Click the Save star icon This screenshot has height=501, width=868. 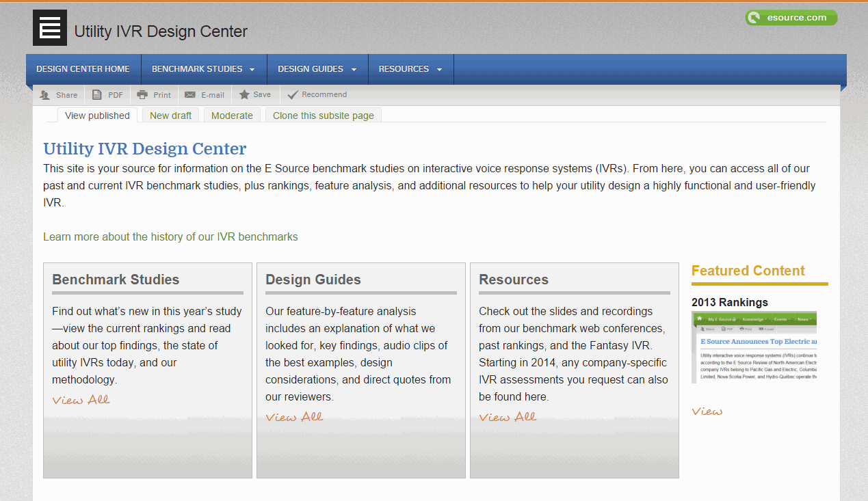coord(244,95)
